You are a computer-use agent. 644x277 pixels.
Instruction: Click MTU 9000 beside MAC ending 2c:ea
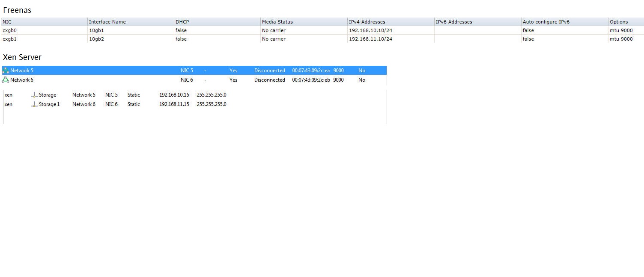point(338,71)
